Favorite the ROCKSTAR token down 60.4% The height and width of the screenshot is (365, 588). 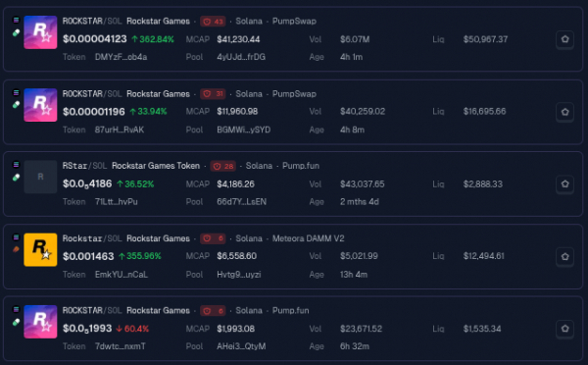click(x=564, y=329)
